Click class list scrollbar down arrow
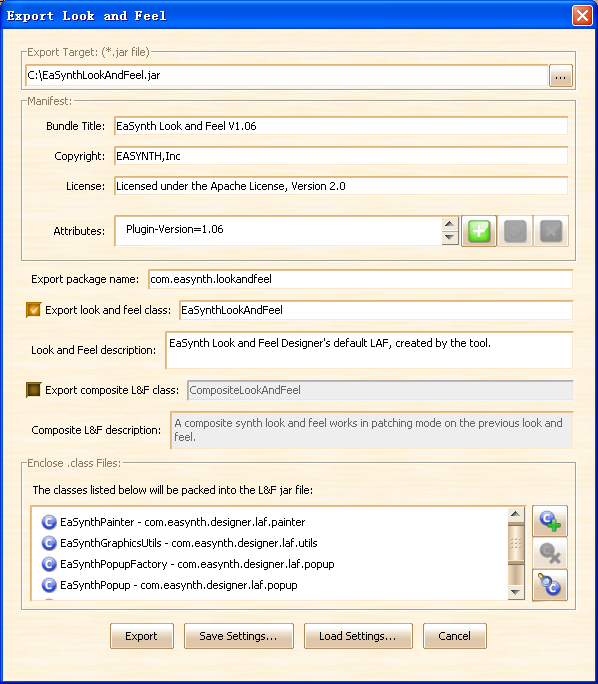Image resolution: width=598 pixels, height=684 pixels. pyautogui.click(x=516, y=592)
